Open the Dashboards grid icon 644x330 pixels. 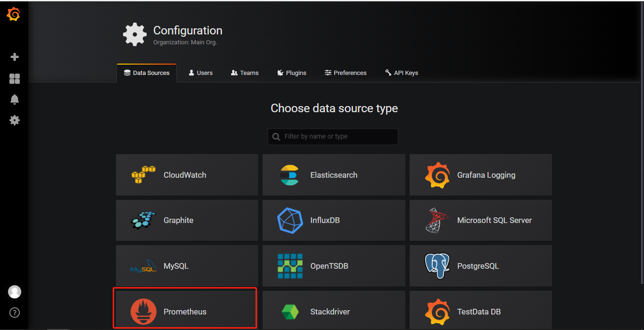pos(15,79)
